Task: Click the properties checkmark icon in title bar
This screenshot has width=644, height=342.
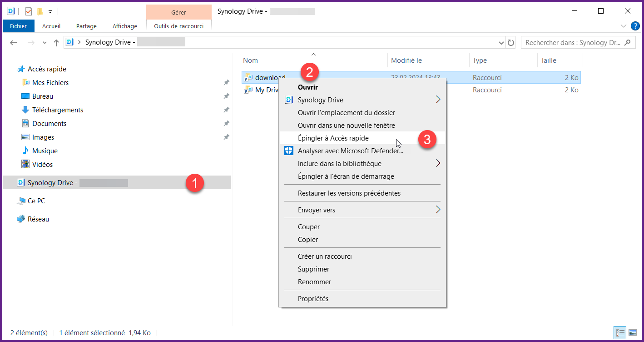Action: [x=29, y=11]
